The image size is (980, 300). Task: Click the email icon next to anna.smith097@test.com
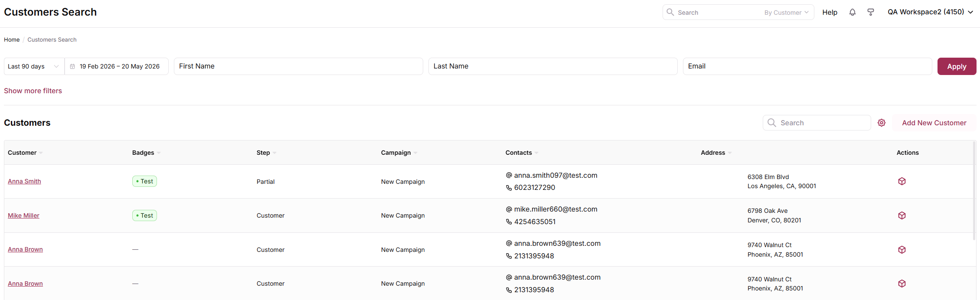click(x=509, y=175)
